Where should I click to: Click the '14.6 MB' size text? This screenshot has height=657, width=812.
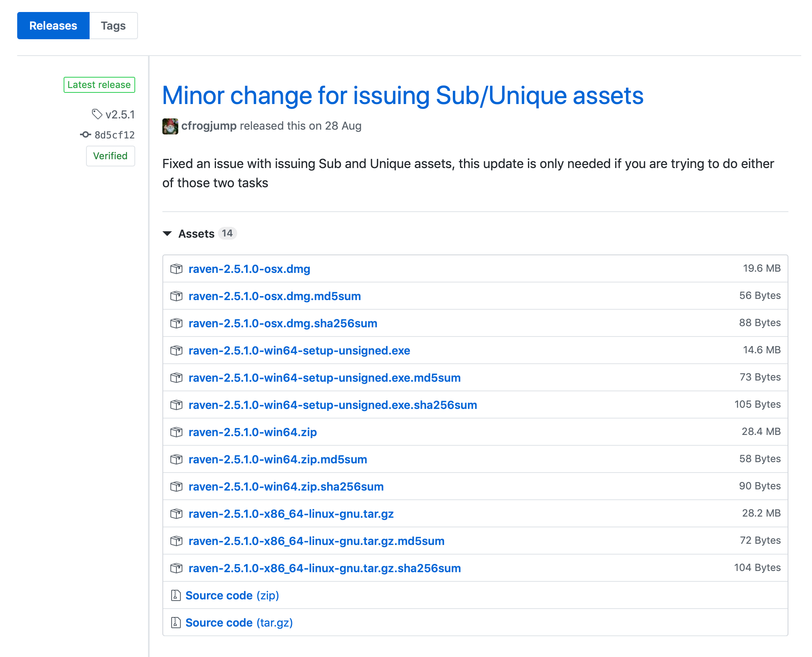click(x=762, y=350)
